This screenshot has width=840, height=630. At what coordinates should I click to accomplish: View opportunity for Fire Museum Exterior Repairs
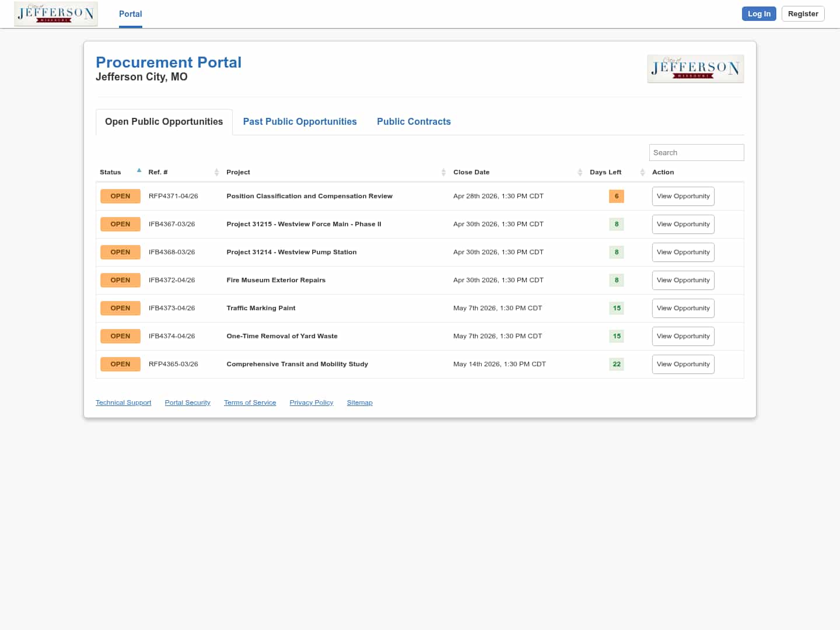coord(682,281)
